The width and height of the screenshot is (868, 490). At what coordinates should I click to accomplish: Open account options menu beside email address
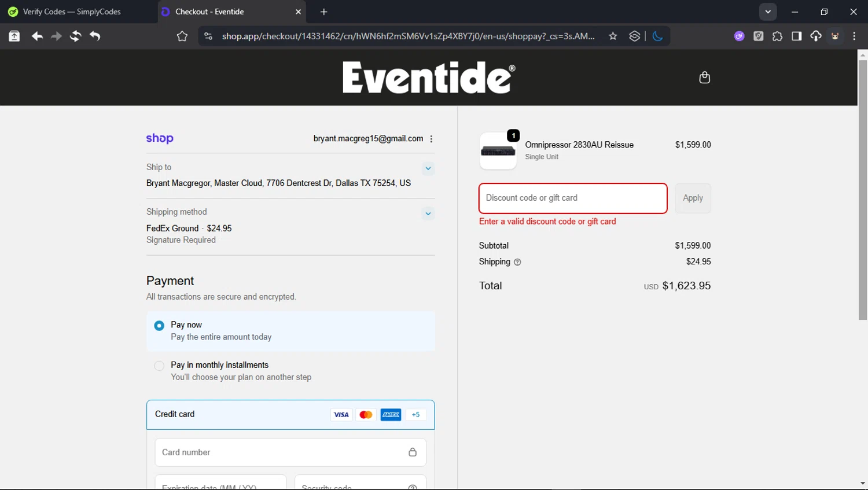pos(431,139)
